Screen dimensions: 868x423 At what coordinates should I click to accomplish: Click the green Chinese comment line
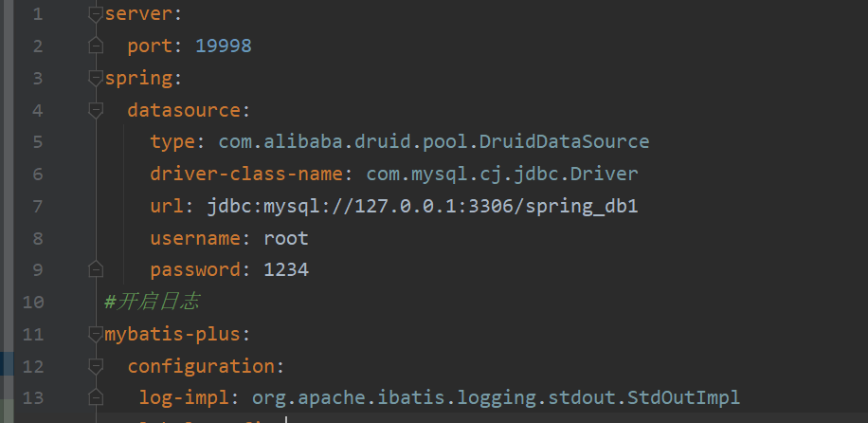point(152,303)
